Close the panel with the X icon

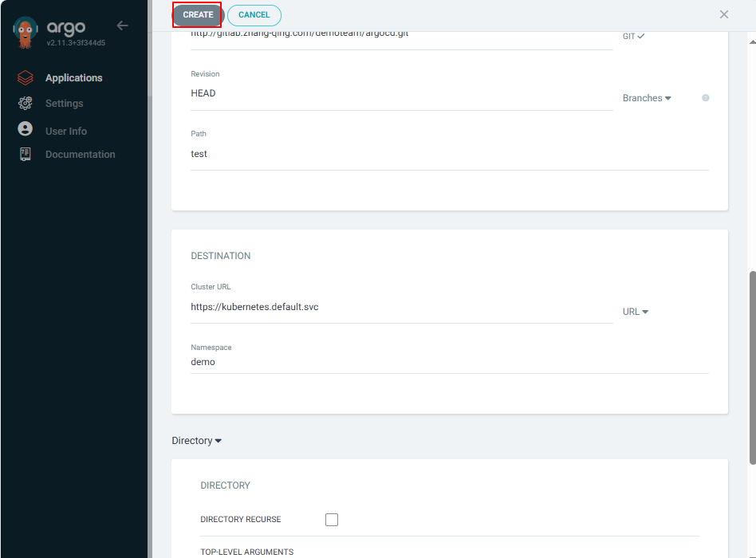pos(723,14)
